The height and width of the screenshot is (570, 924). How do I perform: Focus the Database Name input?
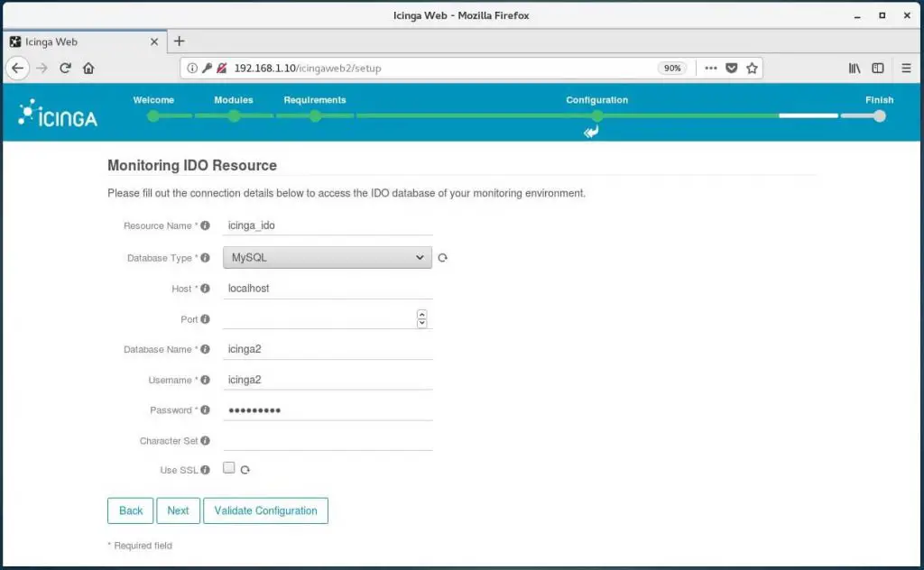328,349
